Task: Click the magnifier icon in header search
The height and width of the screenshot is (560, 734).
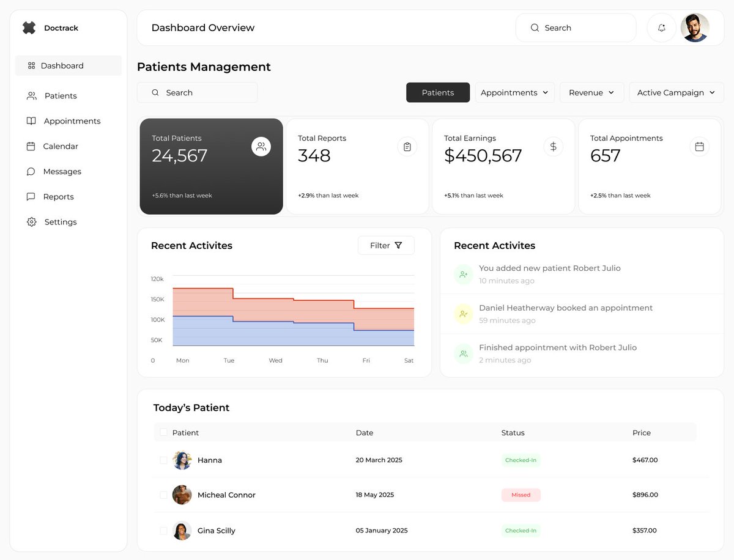Action: click(x=535, y=28)
